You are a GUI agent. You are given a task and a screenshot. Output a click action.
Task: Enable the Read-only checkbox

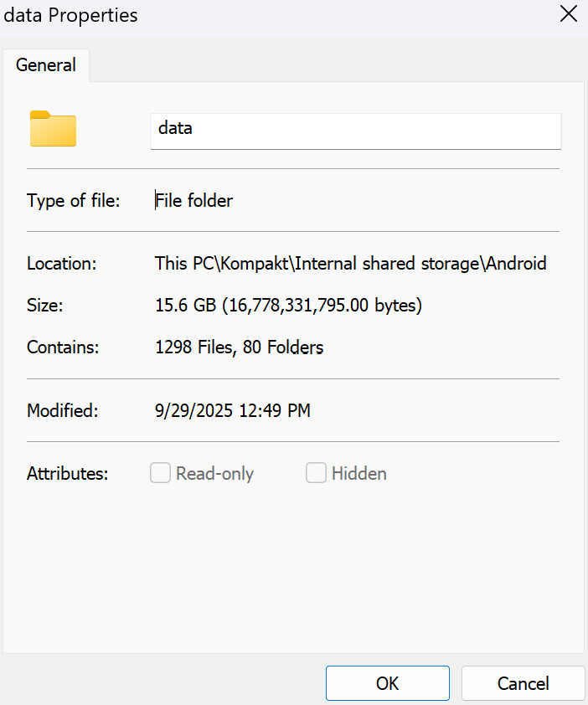click(161, 474)
